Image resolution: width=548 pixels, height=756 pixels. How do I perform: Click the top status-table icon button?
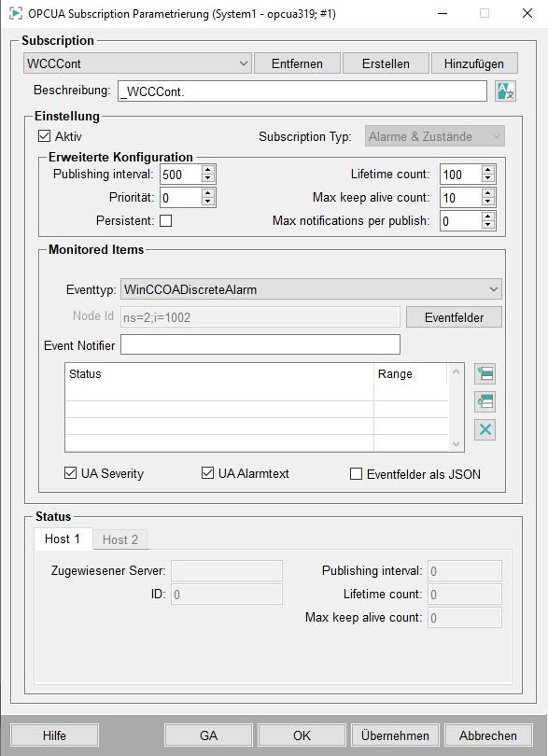[485, 373]
